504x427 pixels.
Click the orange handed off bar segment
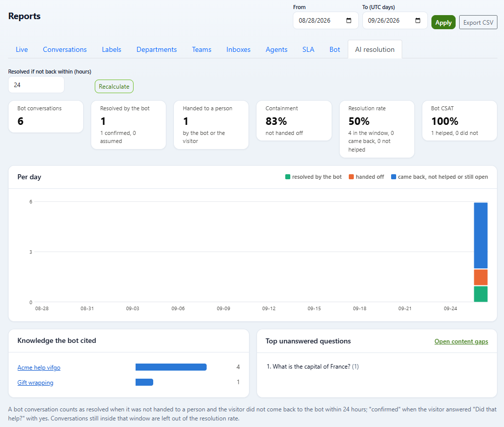point(480,277)
